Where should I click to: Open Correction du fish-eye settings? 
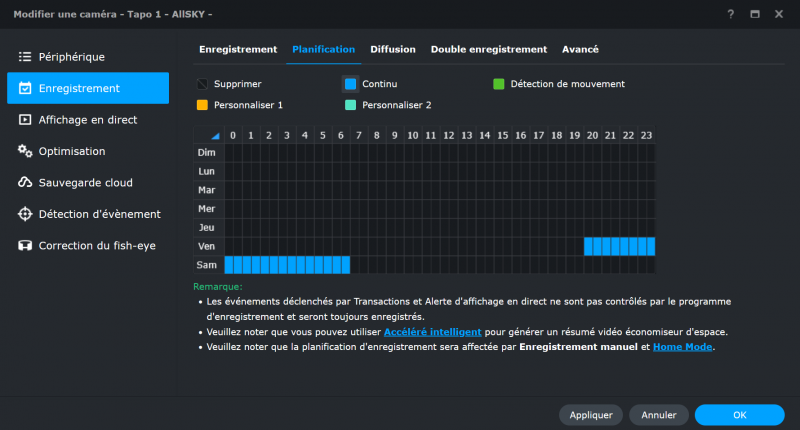(88, 246)
